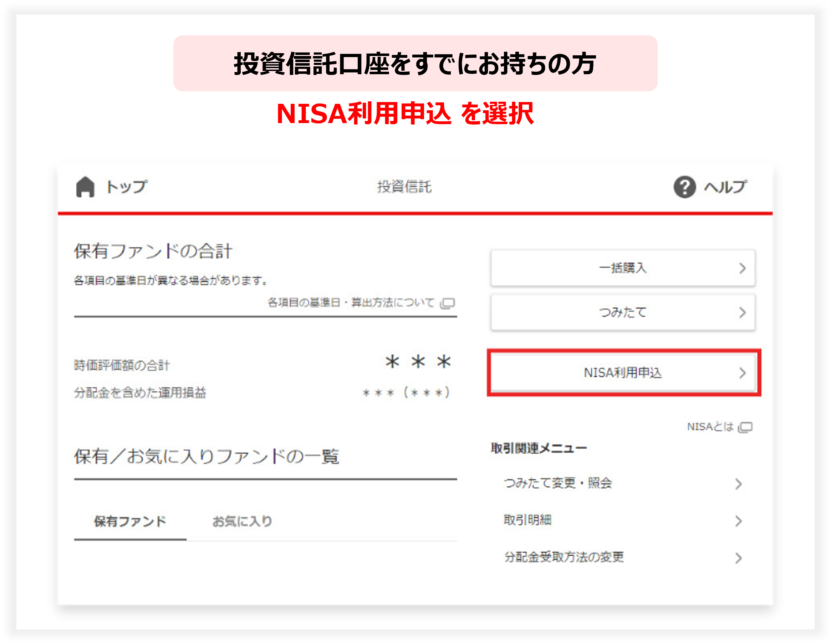
Task: Click 時価評価額の合計 label
Action: [x=122, y=365]
